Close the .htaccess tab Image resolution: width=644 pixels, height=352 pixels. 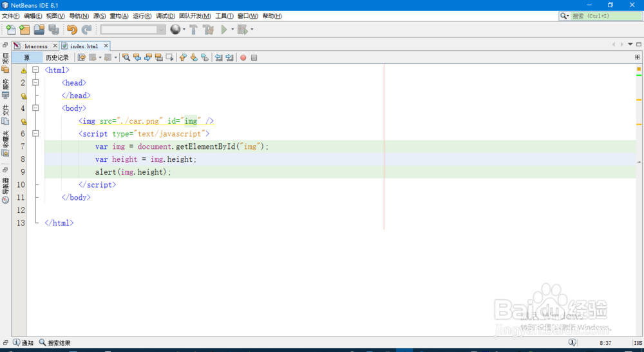click(55, 46)
